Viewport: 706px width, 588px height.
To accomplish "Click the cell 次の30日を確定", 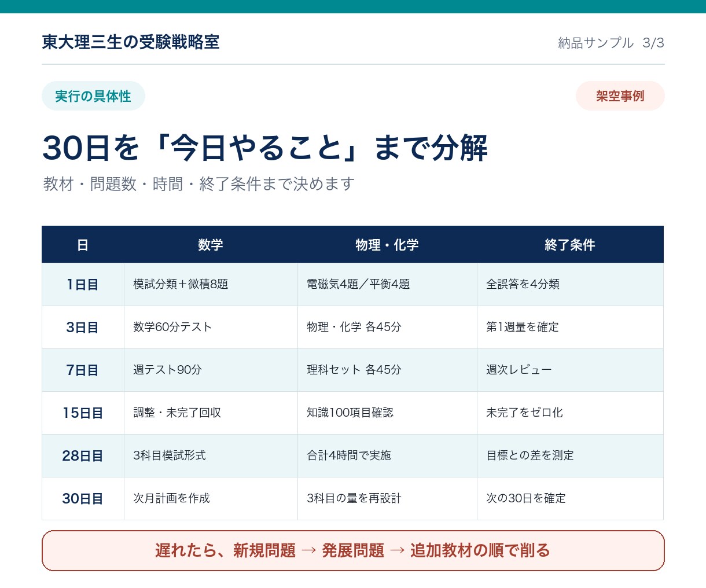I will coord(570,499).
